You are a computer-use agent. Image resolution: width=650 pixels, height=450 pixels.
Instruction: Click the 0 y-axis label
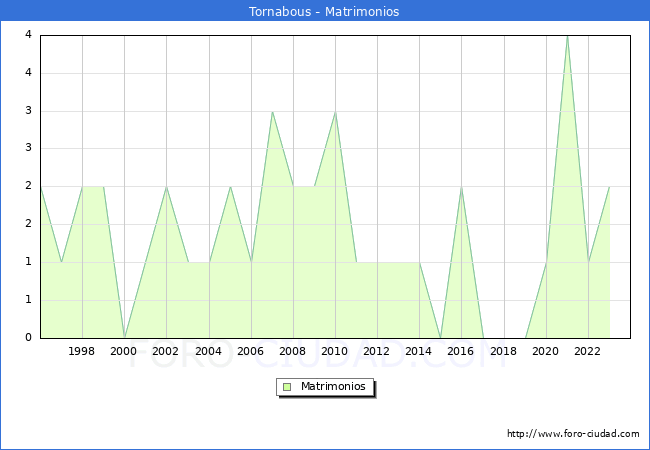click(x=28, y=337)
